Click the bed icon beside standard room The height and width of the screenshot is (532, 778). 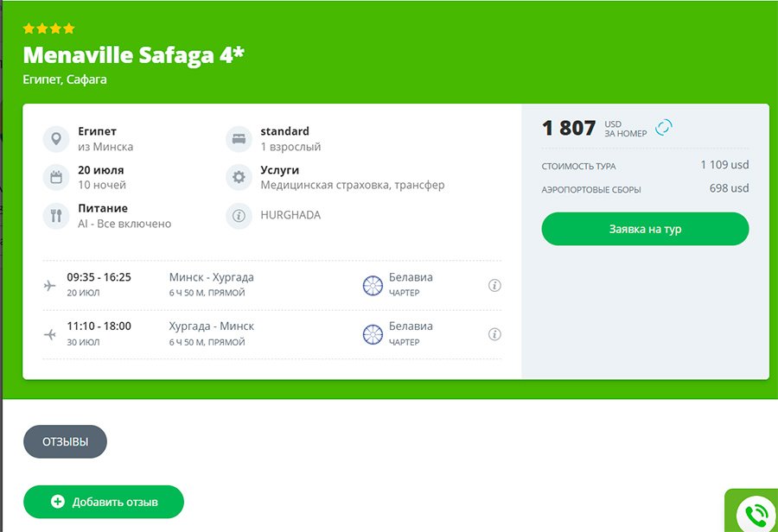pos(239,139)
